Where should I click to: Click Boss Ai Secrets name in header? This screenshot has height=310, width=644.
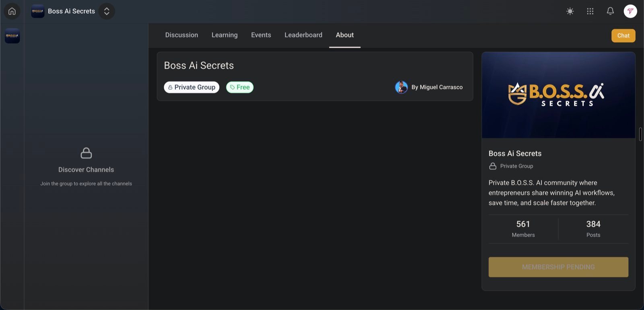[x=72, y=11]
